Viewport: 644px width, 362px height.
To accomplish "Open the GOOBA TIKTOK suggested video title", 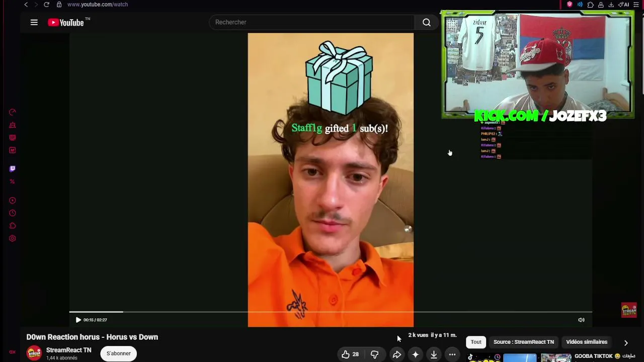I will (605, 356).
